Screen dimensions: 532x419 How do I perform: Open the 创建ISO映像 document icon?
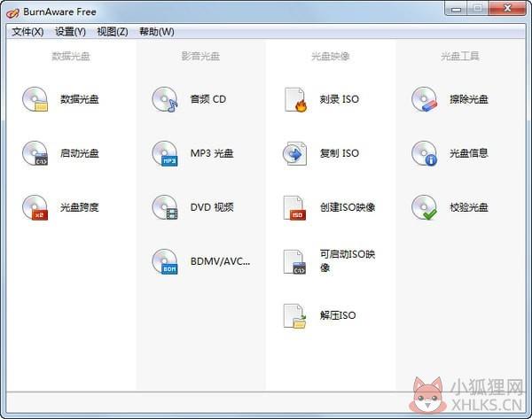[294, 207]
